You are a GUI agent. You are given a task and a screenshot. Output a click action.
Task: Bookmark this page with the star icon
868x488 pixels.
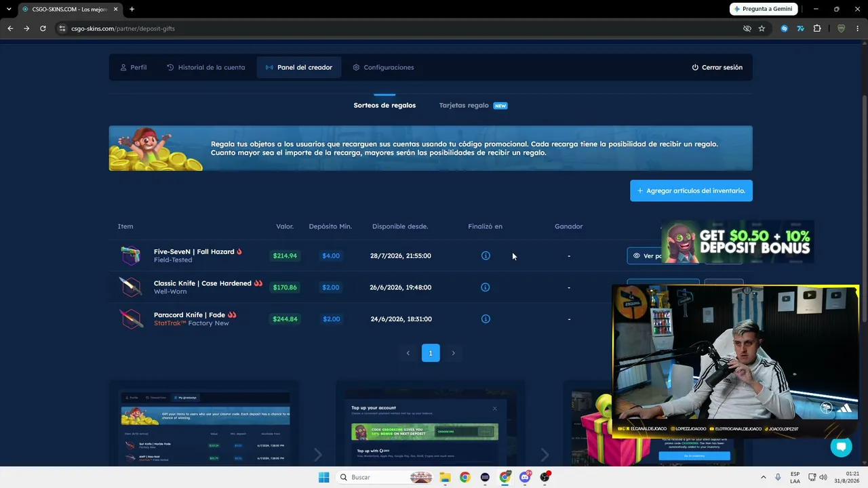[762, 28]
